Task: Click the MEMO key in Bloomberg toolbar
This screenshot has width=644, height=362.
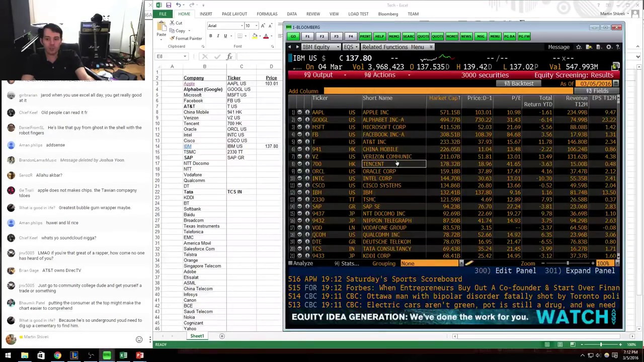Action: [394, 36]
